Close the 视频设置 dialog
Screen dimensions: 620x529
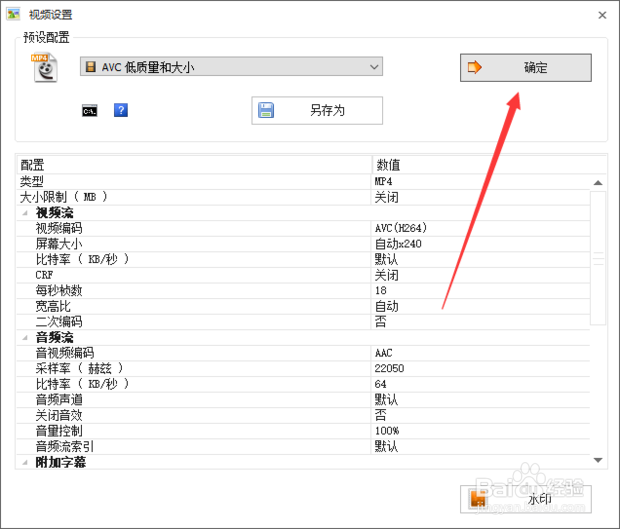602,15
